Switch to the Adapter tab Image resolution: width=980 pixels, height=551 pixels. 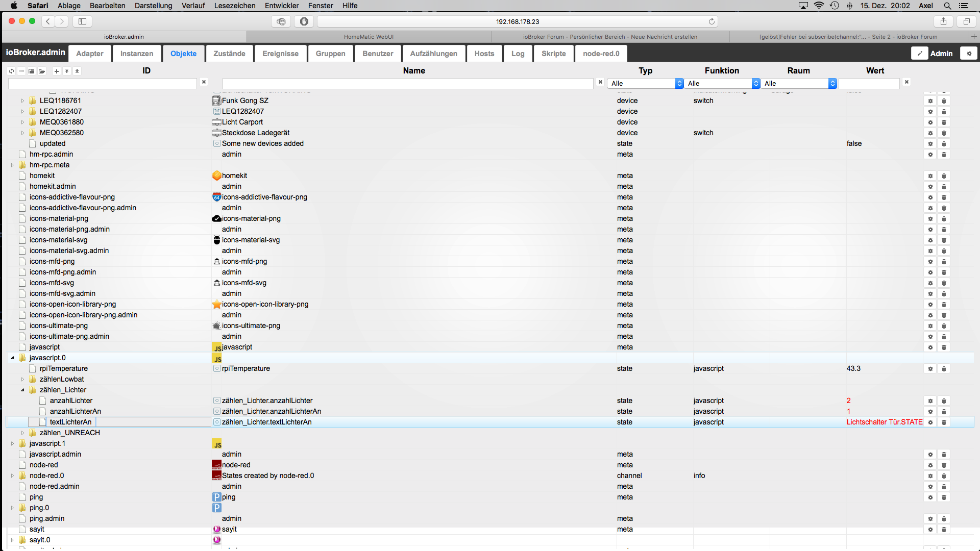(x=90, y=54)
